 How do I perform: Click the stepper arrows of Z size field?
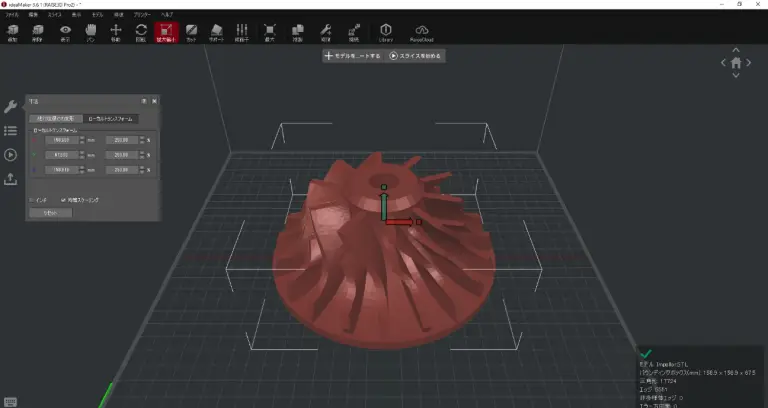pos(81,170)
